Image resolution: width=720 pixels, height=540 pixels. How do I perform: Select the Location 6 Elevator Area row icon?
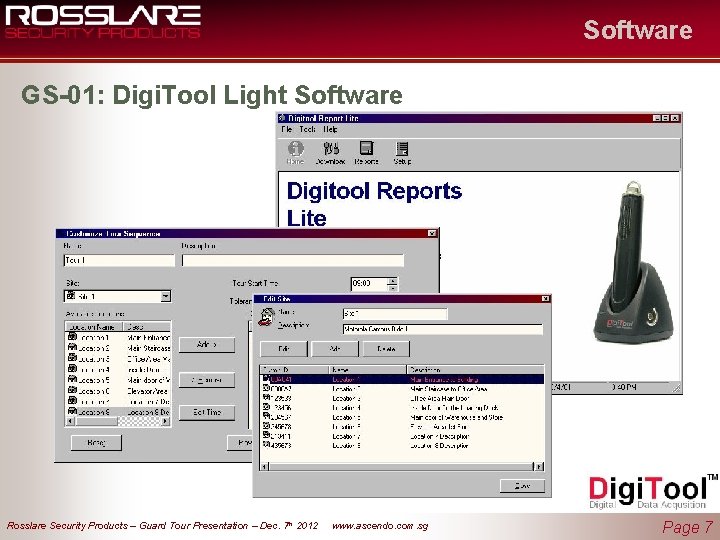(x=72, y=390)
